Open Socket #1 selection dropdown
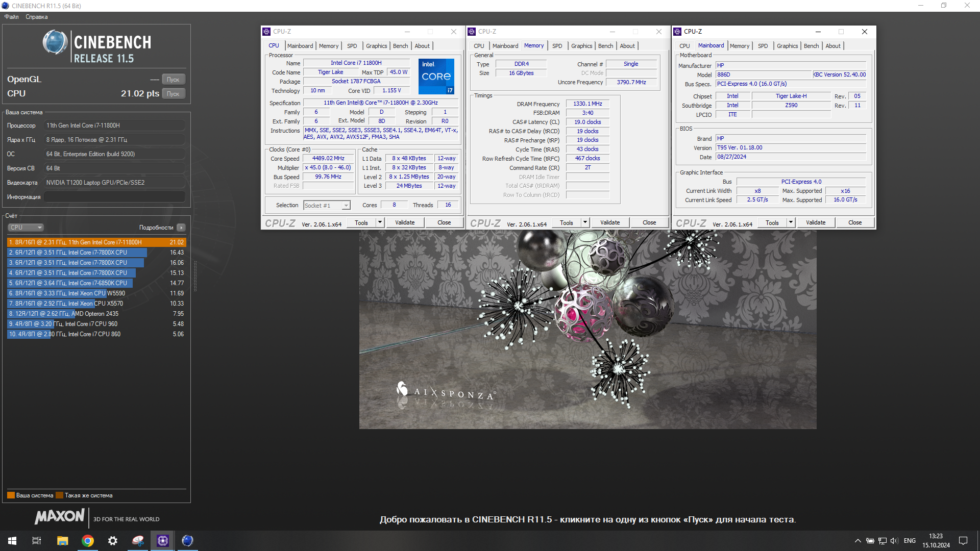This screenshot has width=980, height=551. point(327,205)
